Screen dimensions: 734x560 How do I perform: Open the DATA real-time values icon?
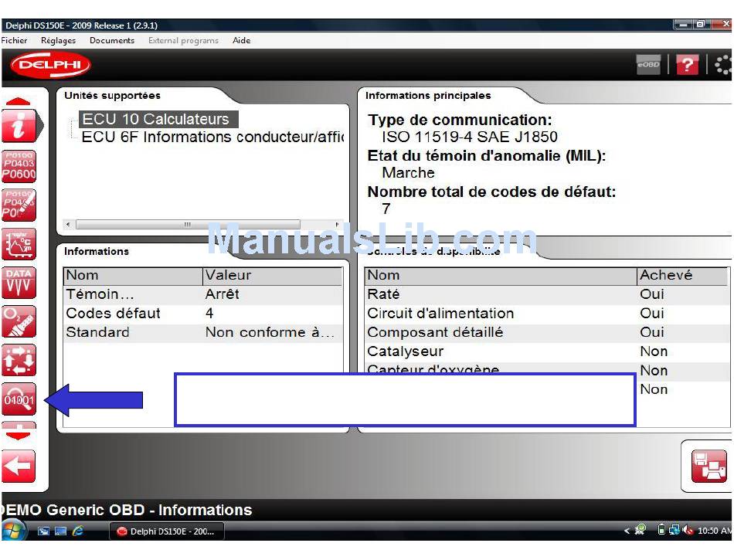pos(19,283)
